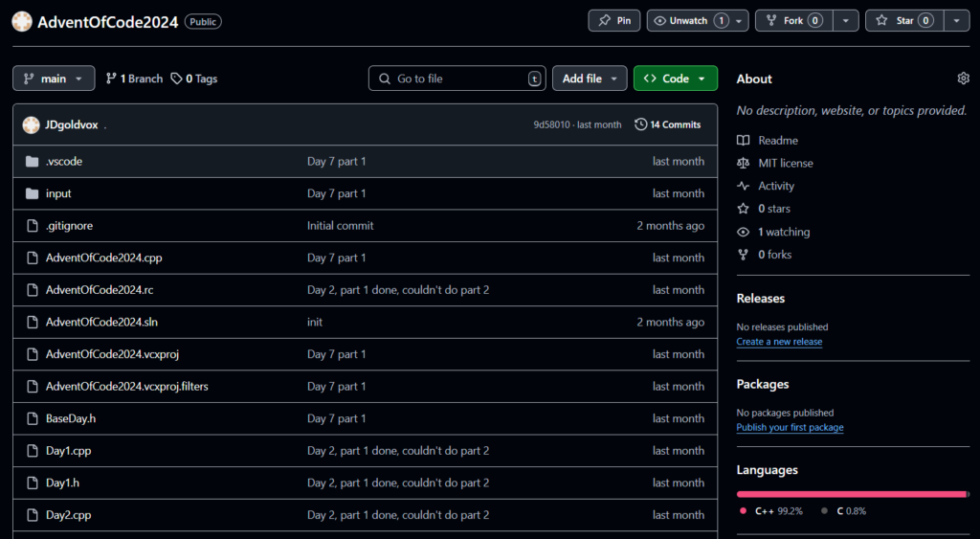Open the green Code dropdown

point(675,79)
